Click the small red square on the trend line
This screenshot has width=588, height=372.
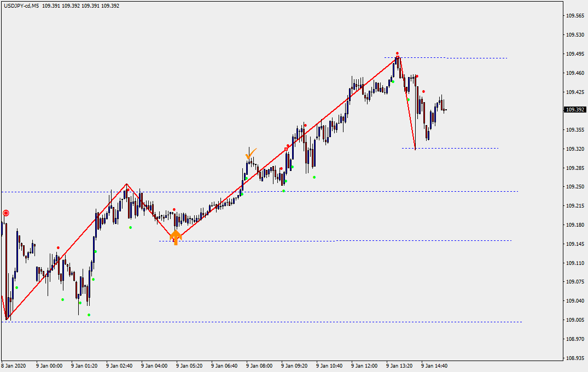coord(286,149)
